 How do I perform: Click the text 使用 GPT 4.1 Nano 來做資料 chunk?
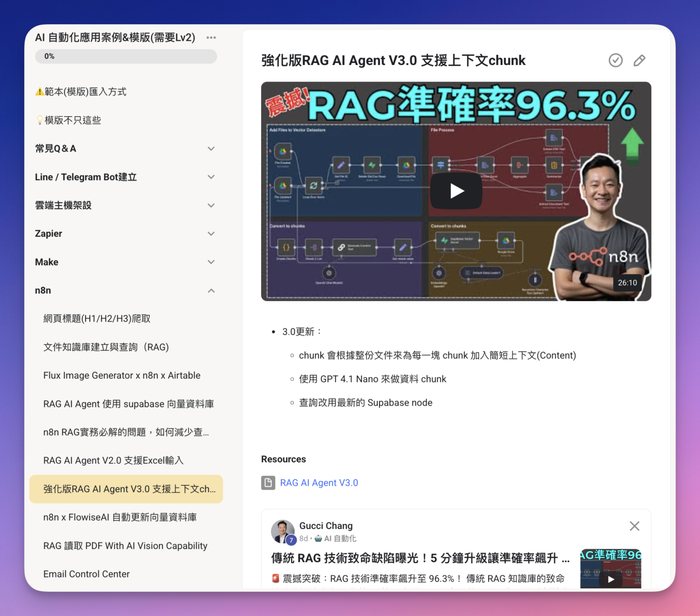[x=372, y=379]
